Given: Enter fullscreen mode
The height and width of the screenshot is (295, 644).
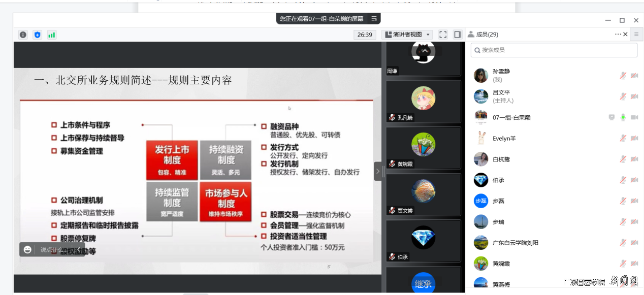Looking at the screenshot, I should (x=442, y=35).
